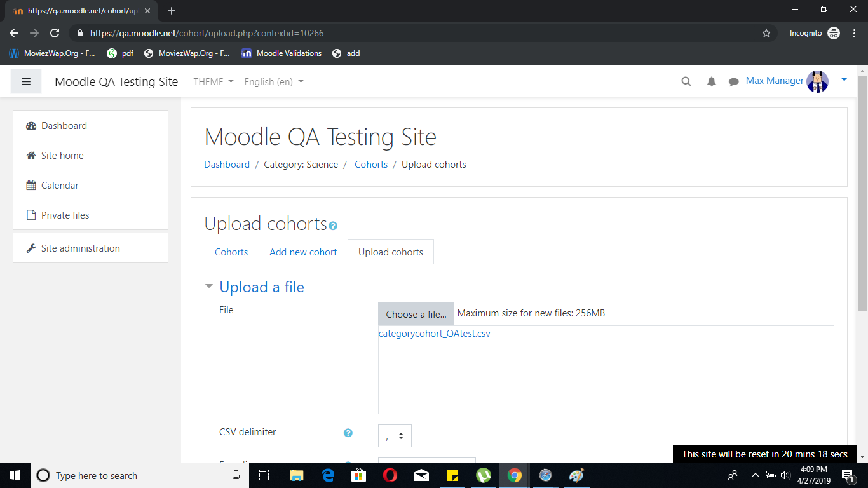Switch to the Cohorts tab
This screenshot has width=868, height=488.
click(231, 252)
